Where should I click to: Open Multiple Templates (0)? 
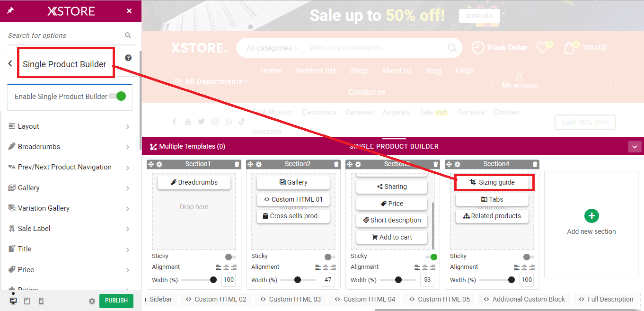tap(187, 147)
